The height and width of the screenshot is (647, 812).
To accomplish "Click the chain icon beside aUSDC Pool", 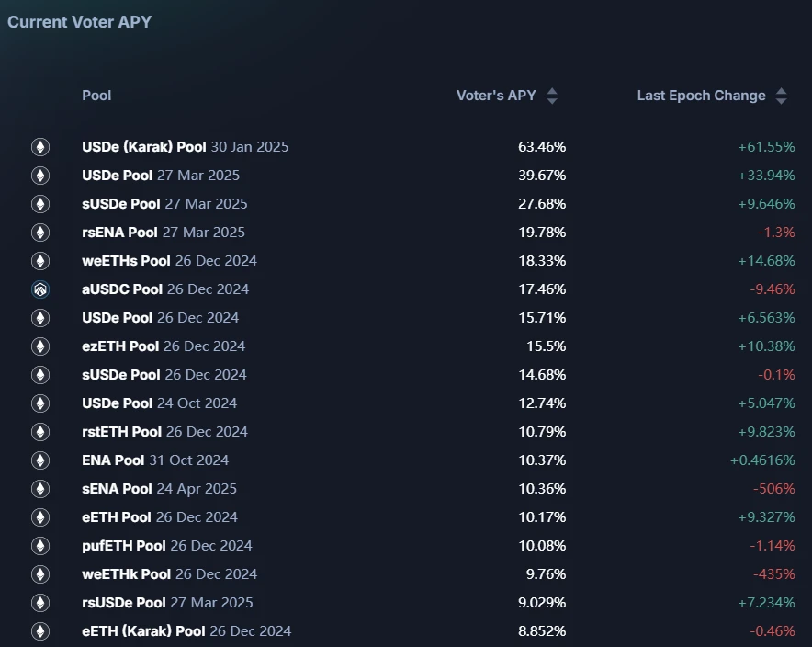I will tap(39, 289).
